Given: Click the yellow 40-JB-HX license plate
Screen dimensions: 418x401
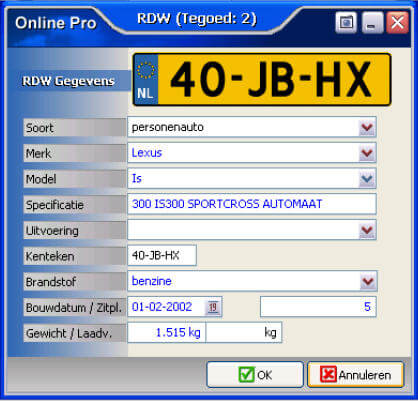Looking at the screenshot, I should pos(262,80).
